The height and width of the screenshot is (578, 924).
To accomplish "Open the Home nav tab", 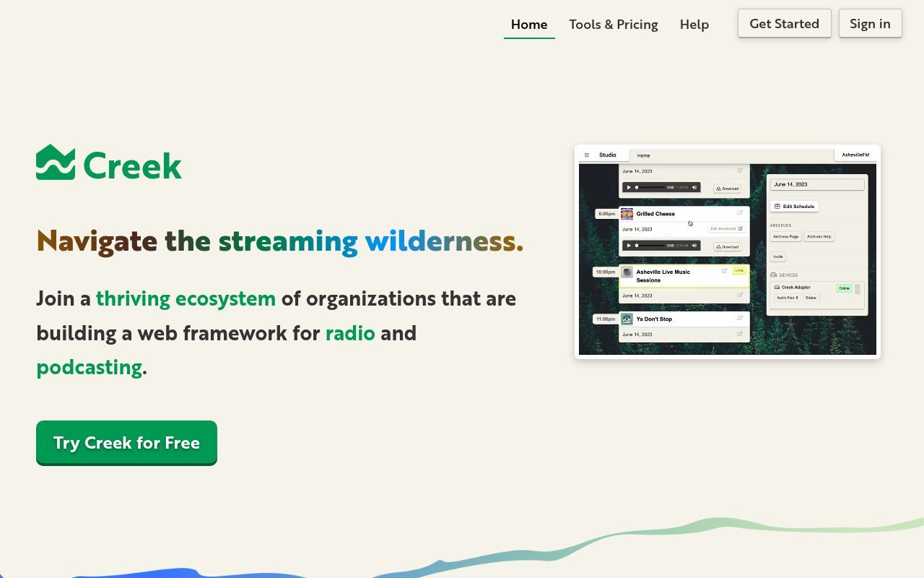I will (x=529, y=24).
